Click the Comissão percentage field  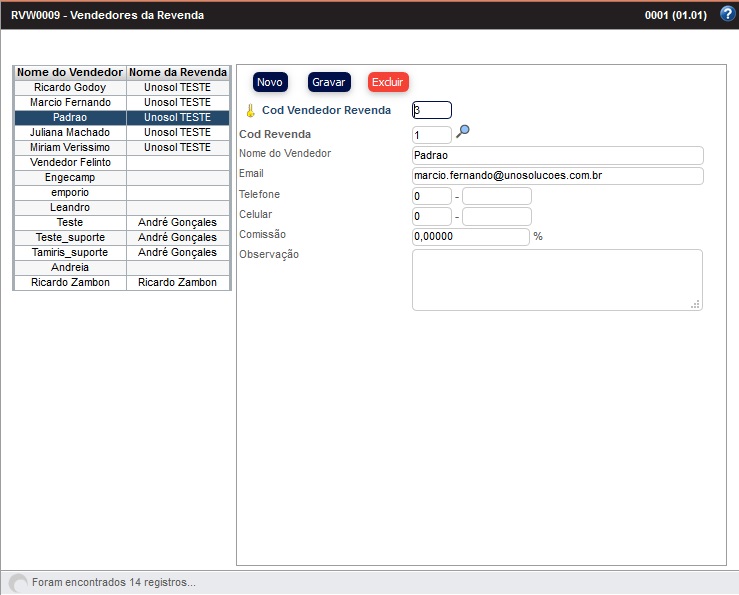click(x=470, y=237)
